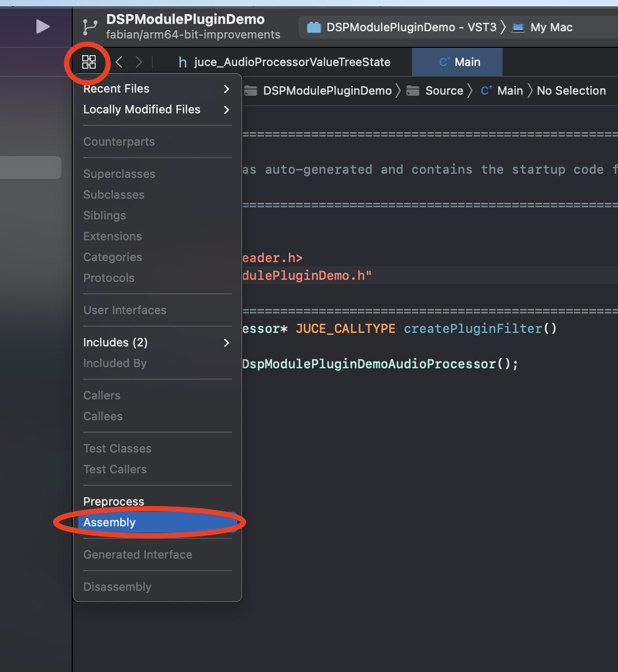This screenshot has height=672, width=618.
Task: Click the Included By menu entry
Action: pyautogui.click(x=158, y=364)
